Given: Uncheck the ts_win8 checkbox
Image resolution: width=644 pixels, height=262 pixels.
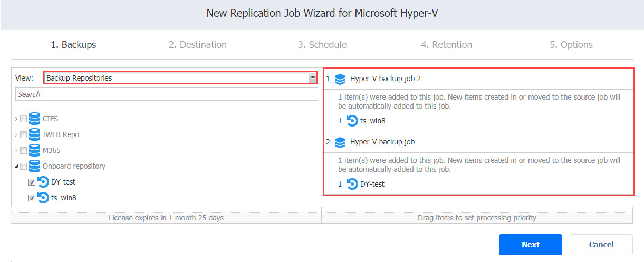Looking at the screenshot, I should point(32,198).
